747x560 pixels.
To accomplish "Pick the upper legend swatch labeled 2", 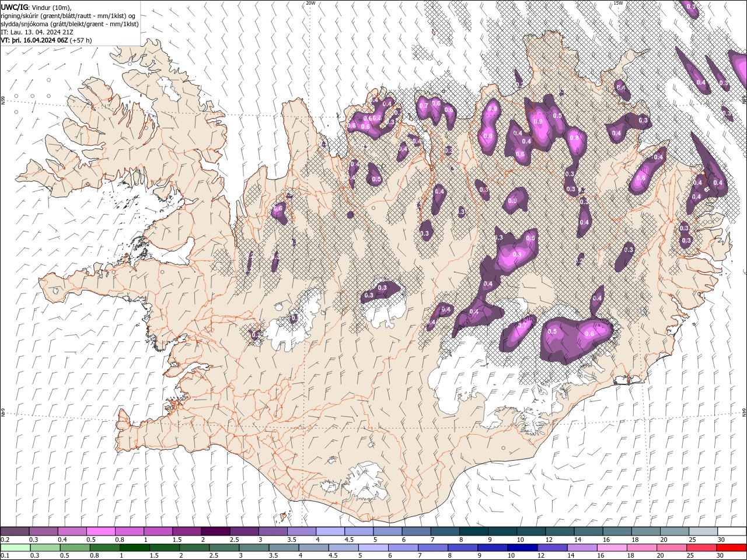I will coord(215,531).
